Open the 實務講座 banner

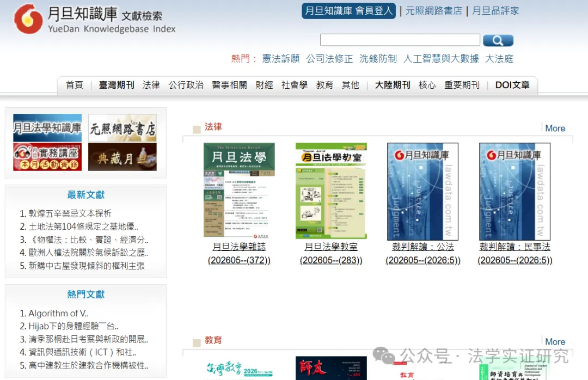point(47,157)
